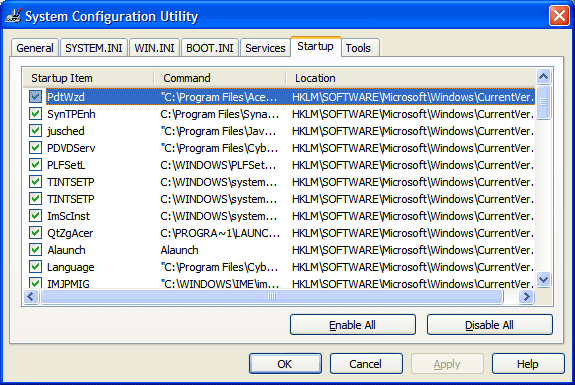
Task: Confirm with the OK button
Action: click(x=285, y=364)
